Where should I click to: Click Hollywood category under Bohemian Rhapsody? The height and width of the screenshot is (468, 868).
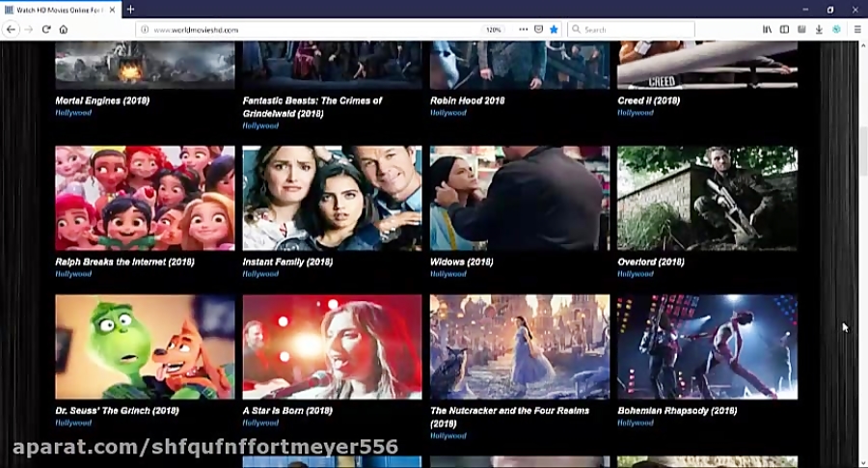point(636,424)
